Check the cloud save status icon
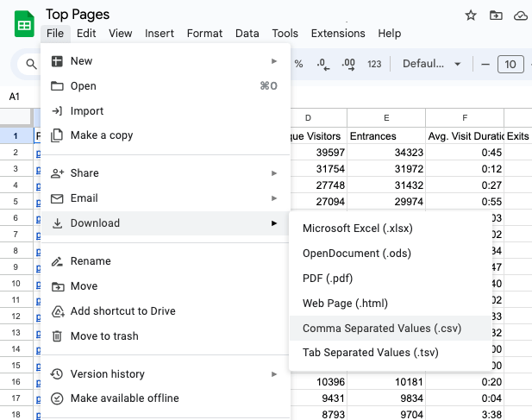The image size is (532, 420). (520, 16)
